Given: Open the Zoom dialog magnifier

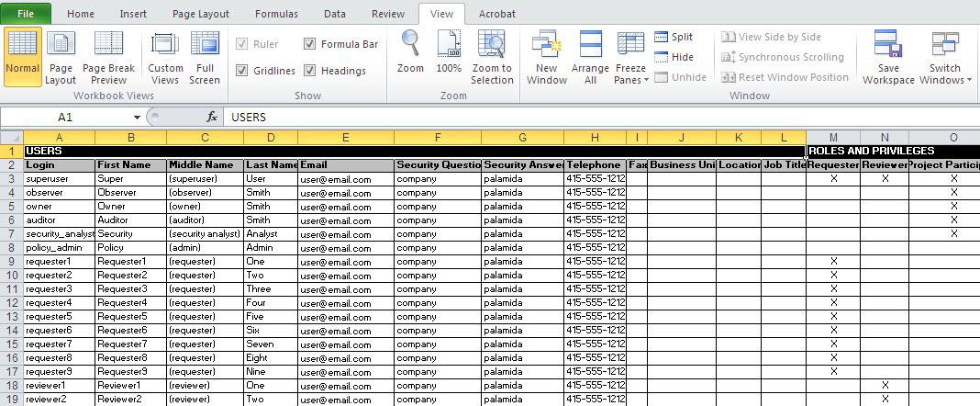Looking at the screenshot, I should (410, 53).
